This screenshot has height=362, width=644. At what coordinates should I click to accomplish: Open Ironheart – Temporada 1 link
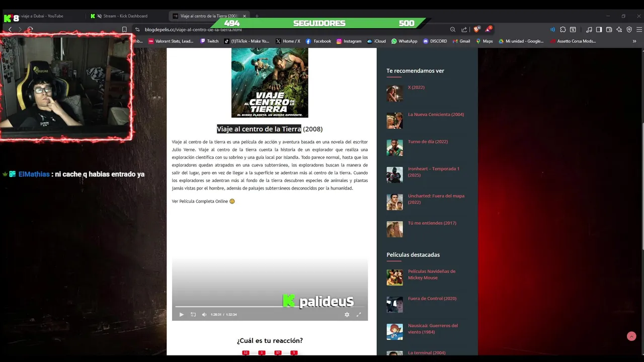tap(434, 172)
